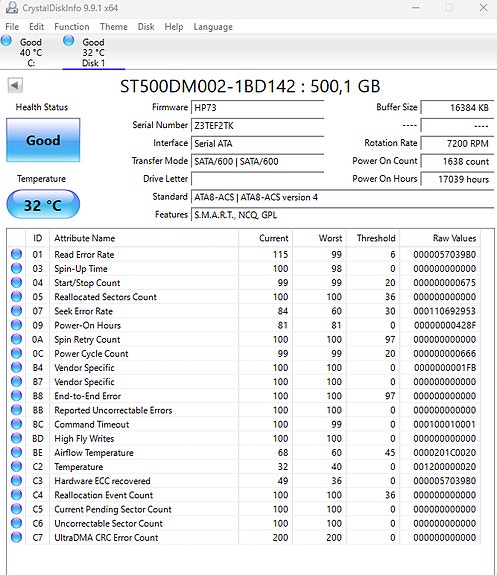Select the Seek Error Rate row
This screenshot has height=575, width=497.
click(x=244, y=311)
